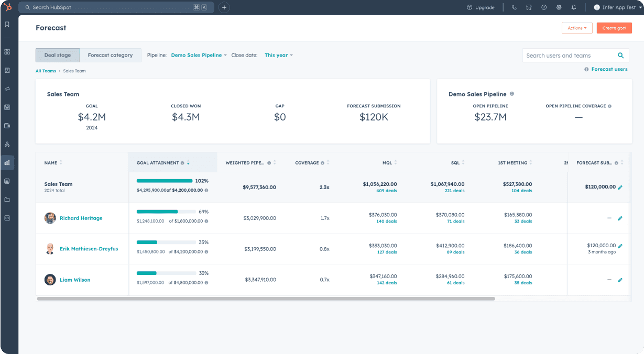This screenshot has width=644, height=354.
Task: Open the Marketplace icon in top bar
Action: tap(529, 7)
